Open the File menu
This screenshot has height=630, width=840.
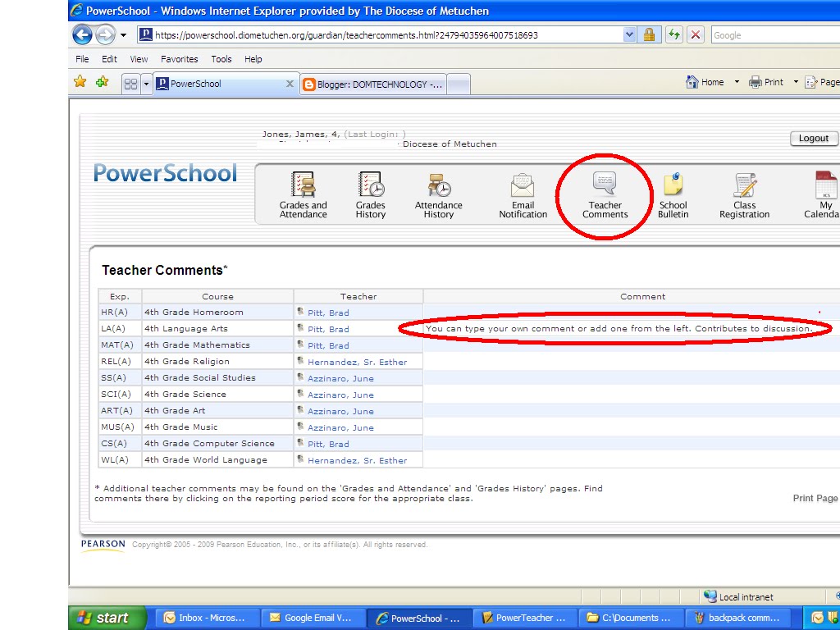pyautogui.click(x=83, y=59)
